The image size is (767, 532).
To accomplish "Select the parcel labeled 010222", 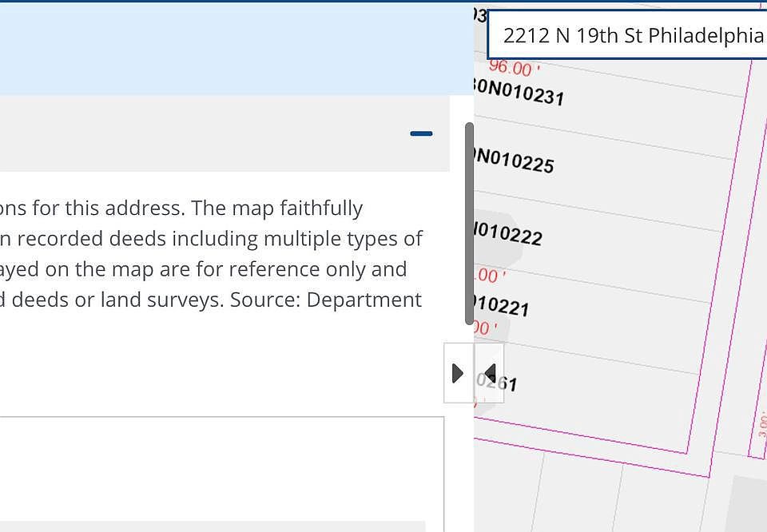I will pyautogui.click(x=508, y=234).
